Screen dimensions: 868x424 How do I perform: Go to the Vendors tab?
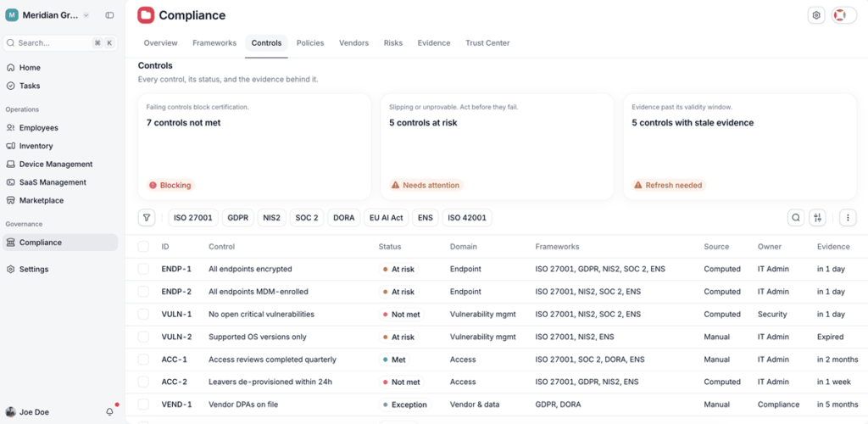[x=353, y=42]
